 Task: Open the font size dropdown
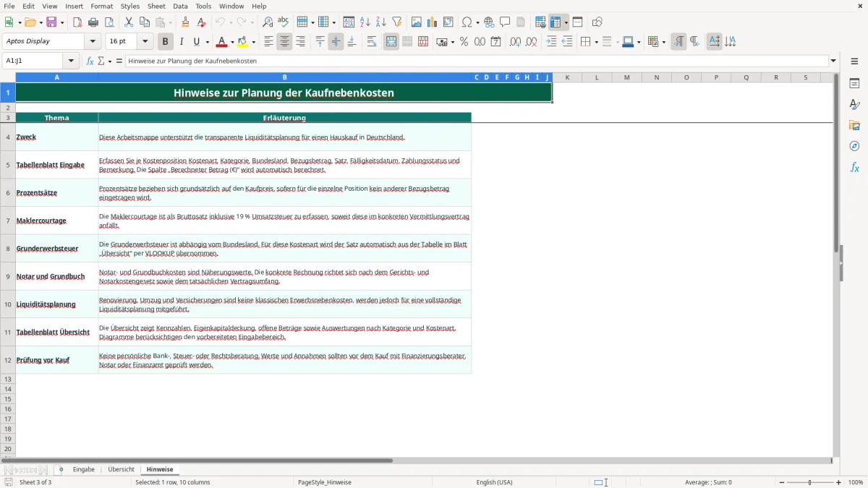(145, 41)
